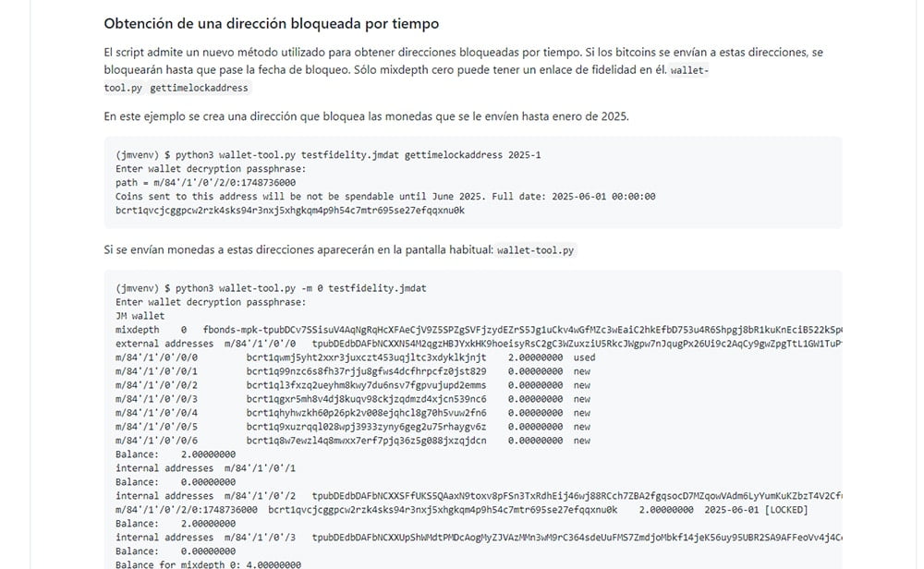
Task: Click the sentence mentioning "enero de 2025"
Action: (366, 116)
